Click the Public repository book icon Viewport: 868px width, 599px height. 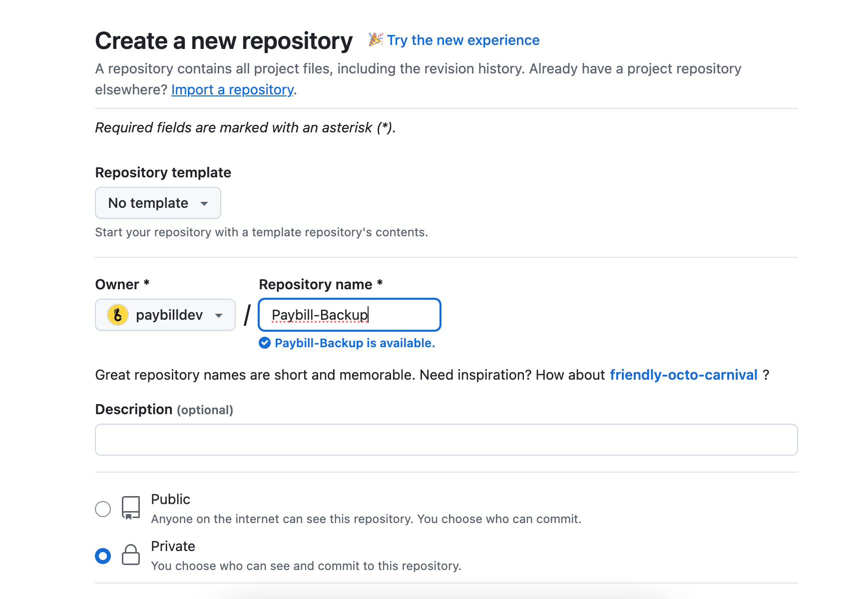(130, 508)
